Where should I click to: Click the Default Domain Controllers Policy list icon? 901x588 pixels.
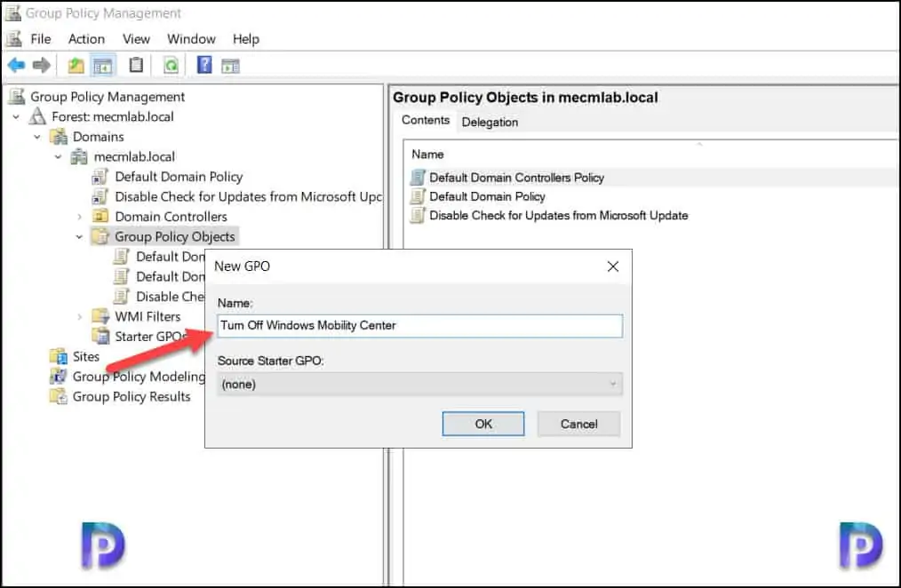click(418, 178)
